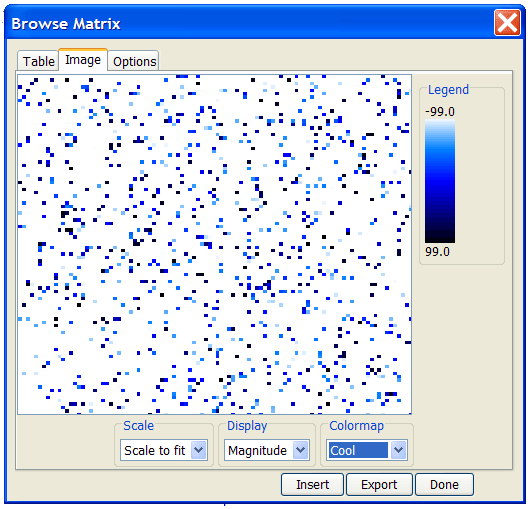This screenshot has width=532, height=509.
Task: Click the Export button
Action: [379, 484]
